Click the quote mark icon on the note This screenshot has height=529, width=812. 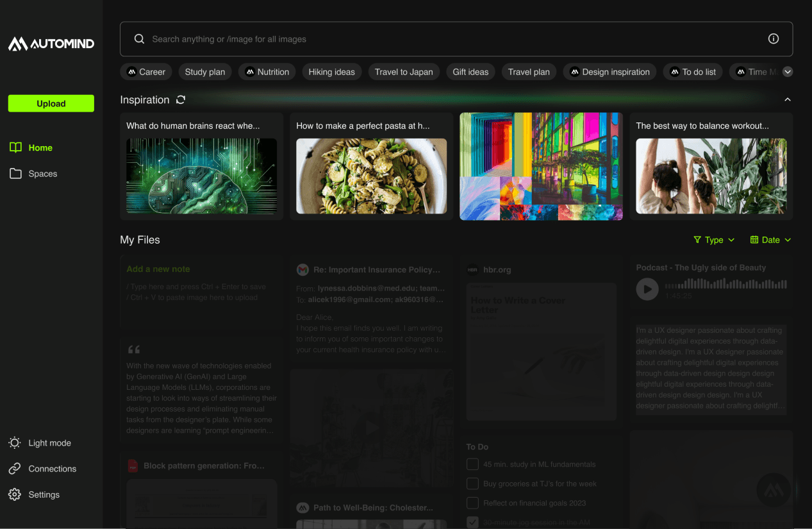(133, 349)
